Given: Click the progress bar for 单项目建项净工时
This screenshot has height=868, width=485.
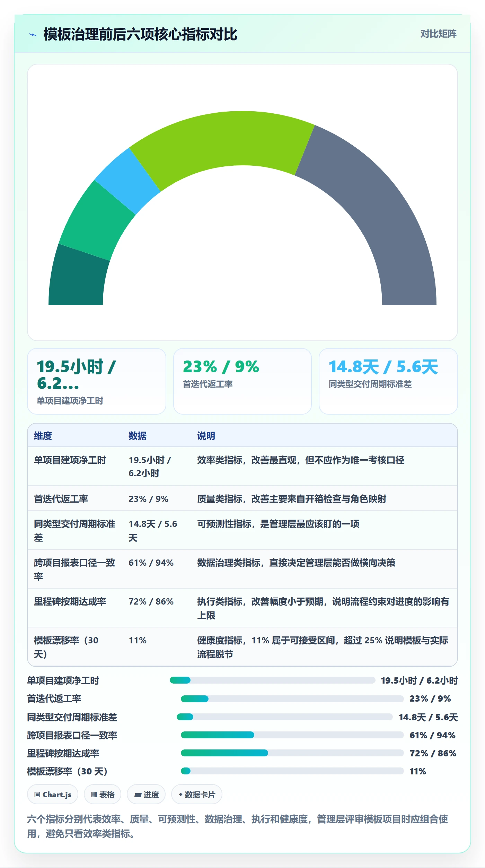Looking at the screenshot, I should tap(273, 680).
